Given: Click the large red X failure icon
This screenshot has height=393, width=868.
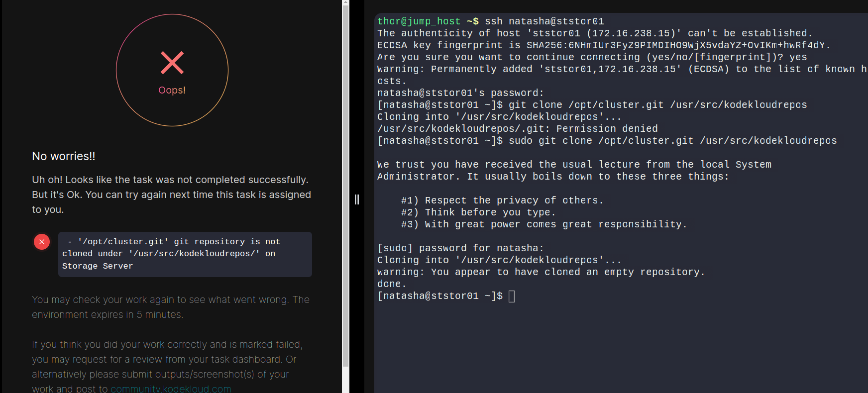Looking at the screenshot, I should point(172,63).
